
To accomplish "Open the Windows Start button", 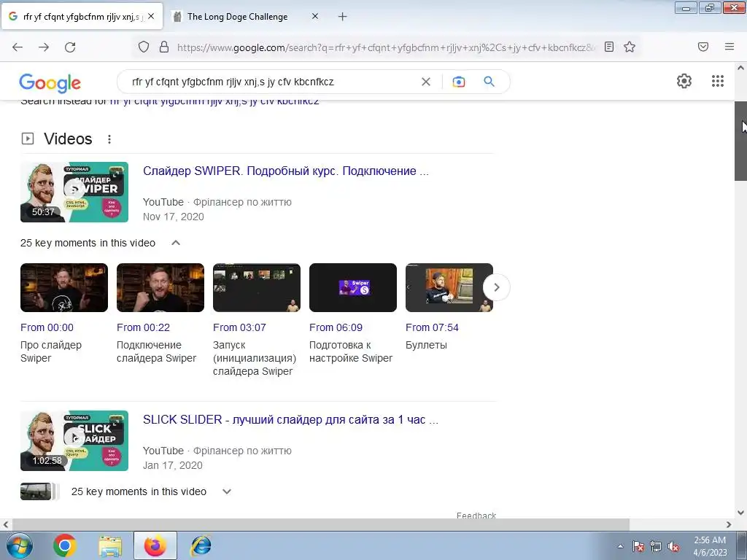I will 20,545.
